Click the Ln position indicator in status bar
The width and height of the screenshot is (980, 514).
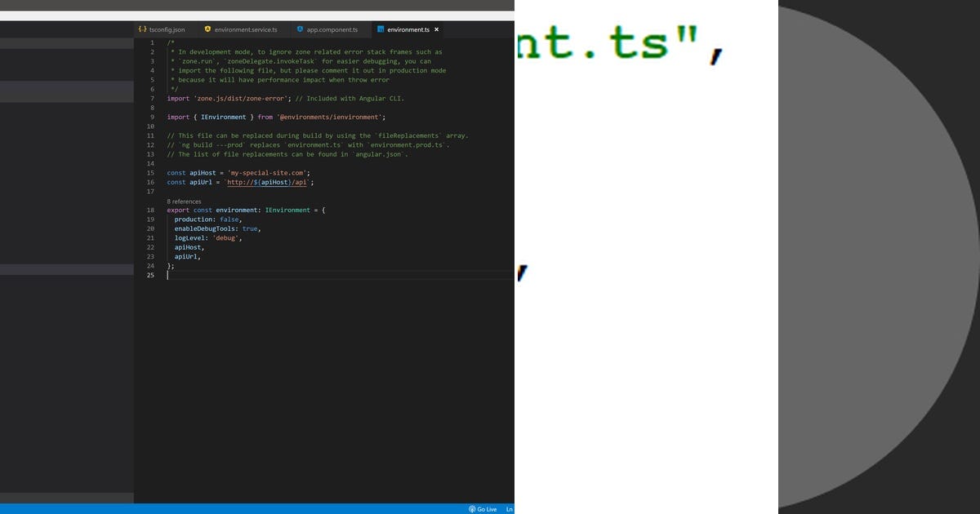[510, 509]
